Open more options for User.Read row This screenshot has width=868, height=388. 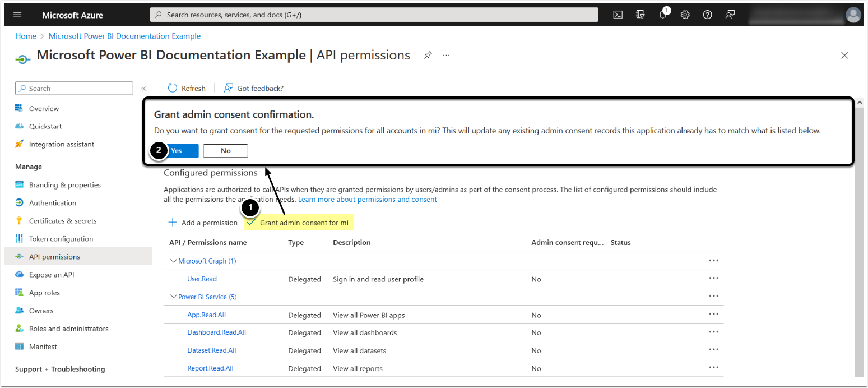[713, 279]
